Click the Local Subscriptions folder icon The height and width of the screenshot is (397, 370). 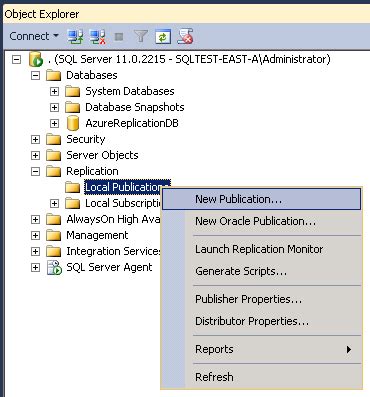tap(72, 203)
